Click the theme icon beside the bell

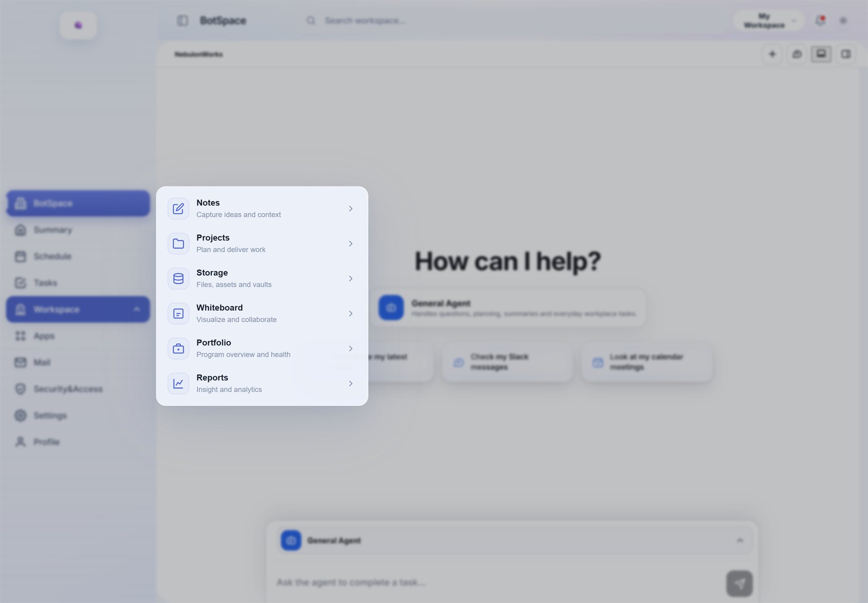tap(843, 20)
